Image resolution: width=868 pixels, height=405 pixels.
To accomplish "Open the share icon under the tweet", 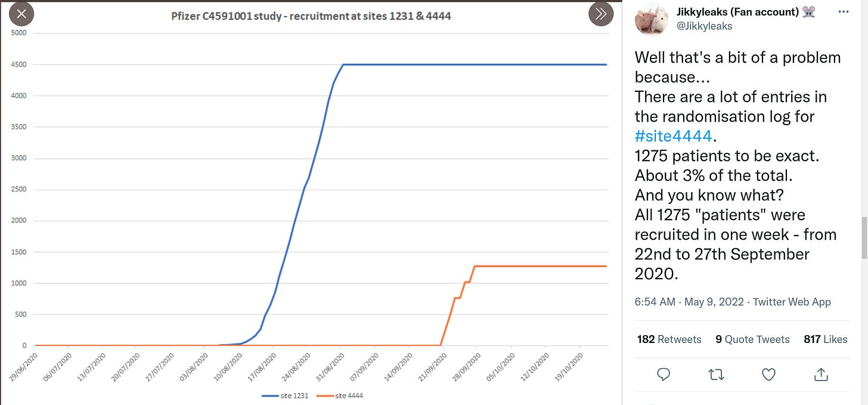I will (x=821, y=375).
